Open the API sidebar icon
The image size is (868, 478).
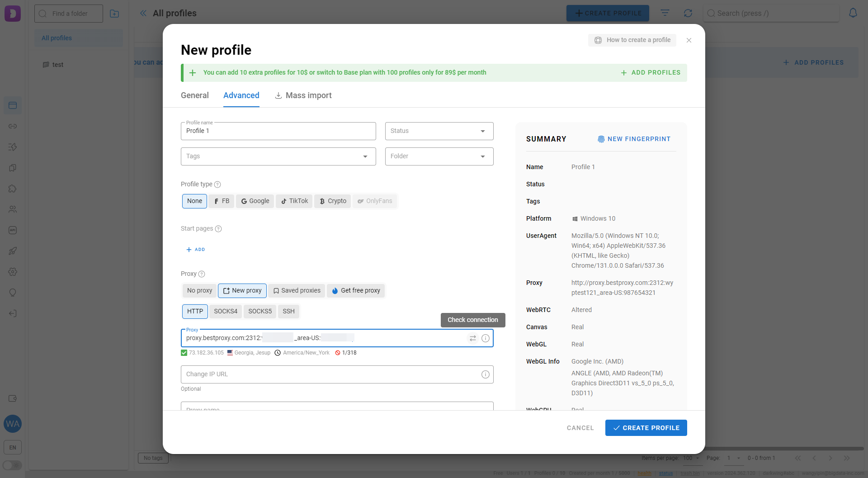pyautogui.click(x=13, y=230)
